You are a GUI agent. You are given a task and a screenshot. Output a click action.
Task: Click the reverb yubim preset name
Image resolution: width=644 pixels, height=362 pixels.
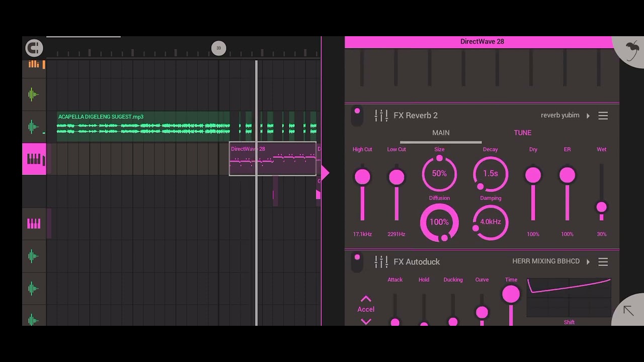[560, 116]
